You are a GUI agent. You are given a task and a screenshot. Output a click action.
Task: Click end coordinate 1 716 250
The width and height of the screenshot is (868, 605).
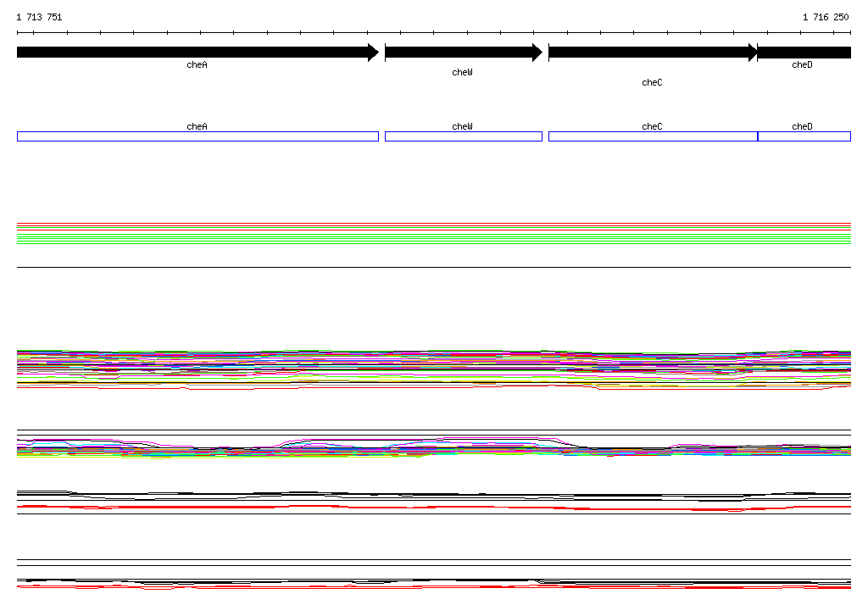(x=826, y=17)
